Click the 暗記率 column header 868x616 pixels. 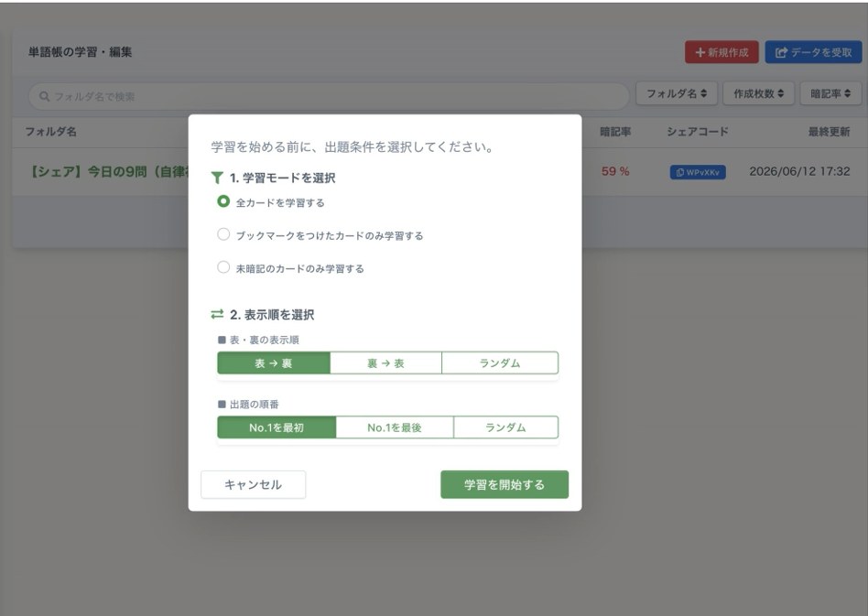(x=615, y=132)
